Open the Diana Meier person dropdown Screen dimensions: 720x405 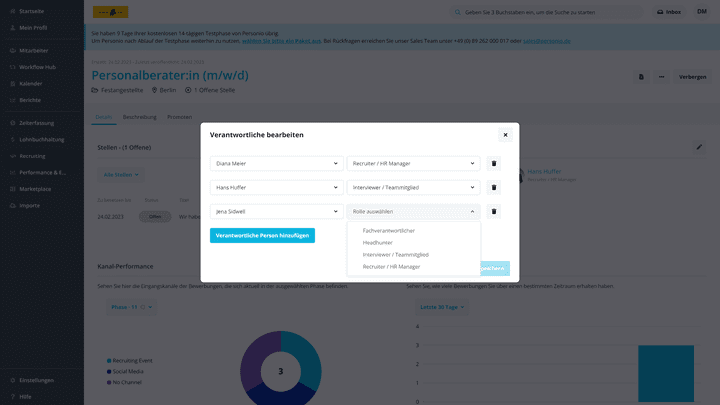(x=276, y=163)
